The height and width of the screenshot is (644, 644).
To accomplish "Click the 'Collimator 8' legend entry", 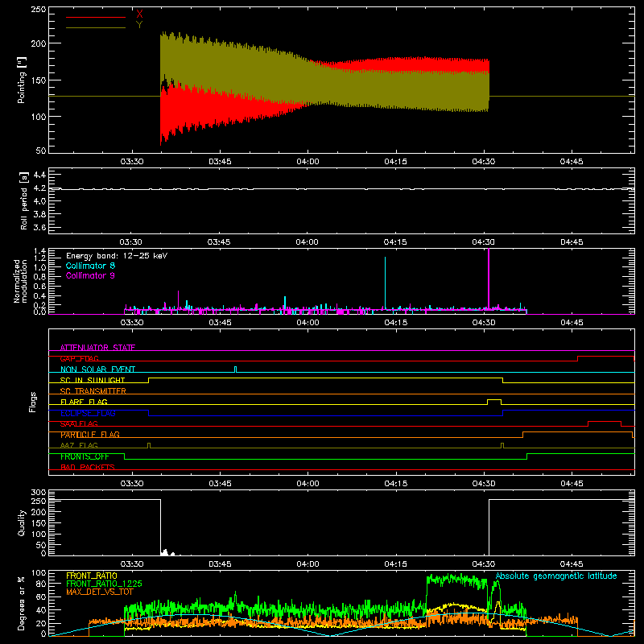I will (x=90, y=266).
